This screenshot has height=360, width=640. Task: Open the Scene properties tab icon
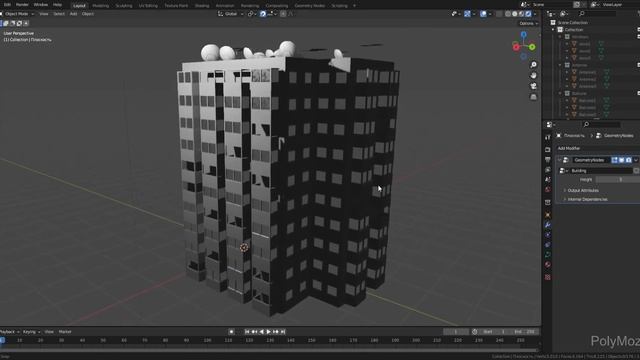point(548,180)
